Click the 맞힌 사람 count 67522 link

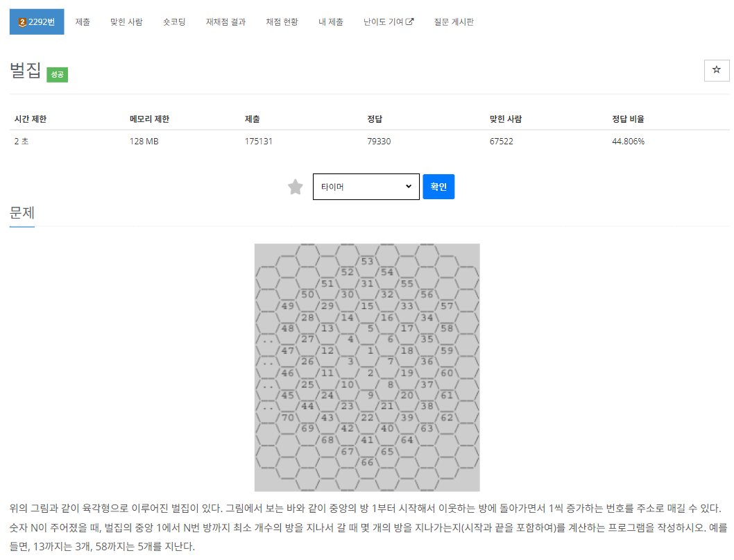500,140
